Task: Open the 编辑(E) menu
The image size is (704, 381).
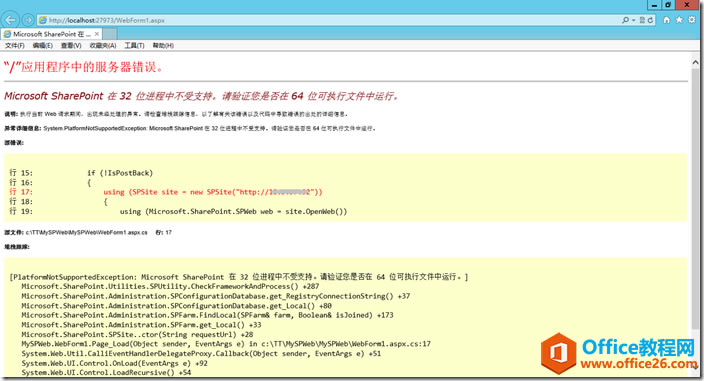Action: point(43,45)
